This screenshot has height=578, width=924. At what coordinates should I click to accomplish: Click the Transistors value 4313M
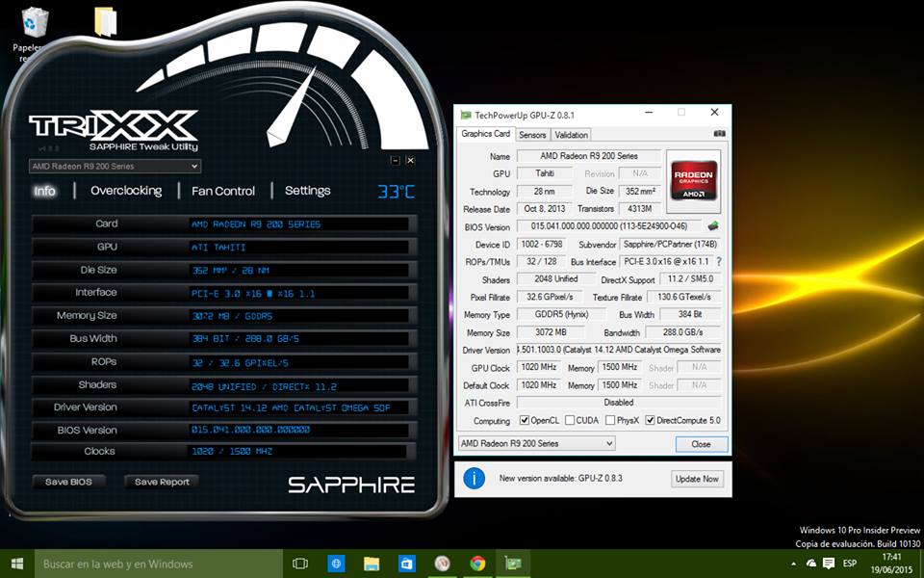click(639, 209)
